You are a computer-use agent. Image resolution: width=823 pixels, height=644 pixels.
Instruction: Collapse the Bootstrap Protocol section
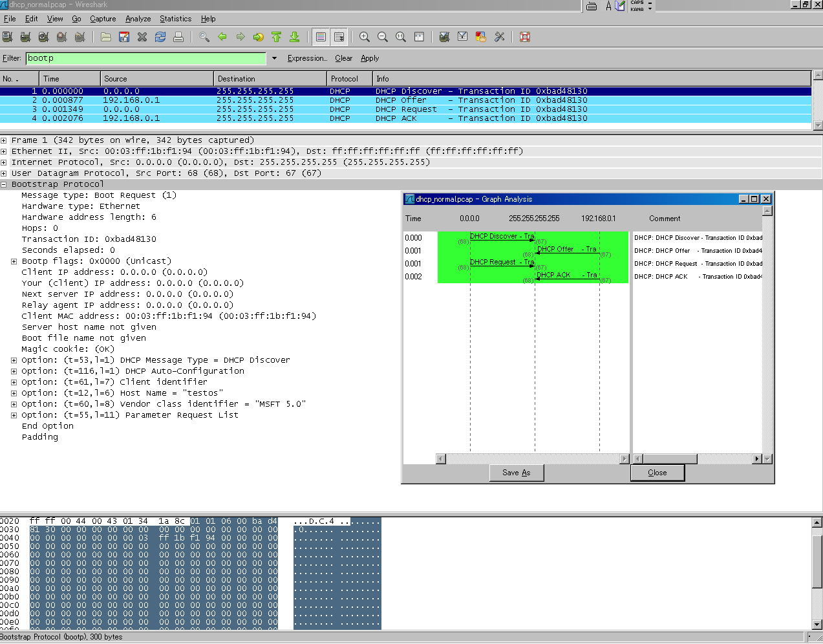[x=4, y=184]
